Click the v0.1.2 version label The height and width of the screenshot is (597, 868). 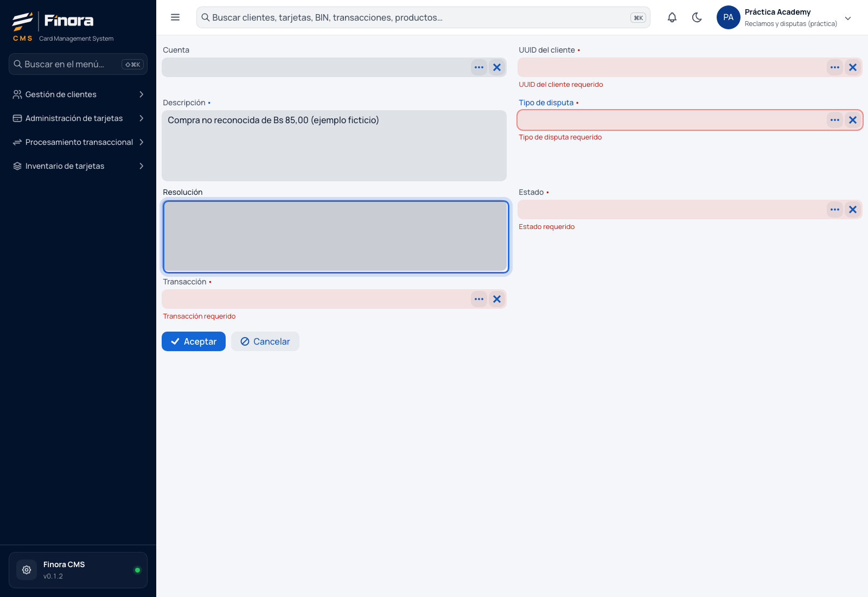53,576
